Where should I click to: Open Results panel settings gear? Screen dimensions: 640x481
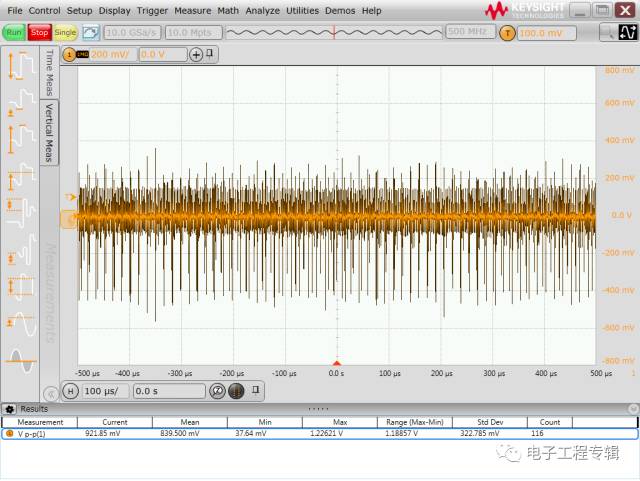click(10, 409)
